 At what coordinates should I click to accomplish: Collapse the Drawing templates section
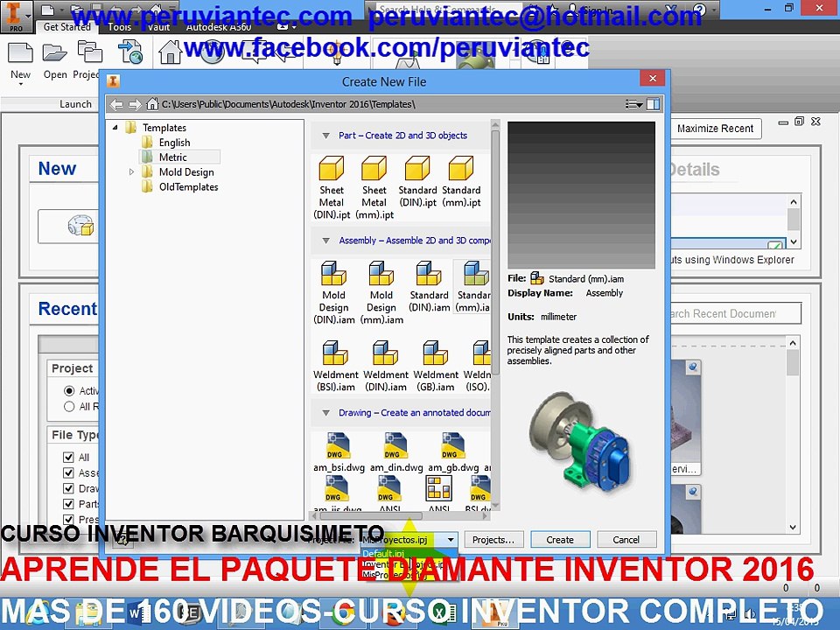click(325, 413)
